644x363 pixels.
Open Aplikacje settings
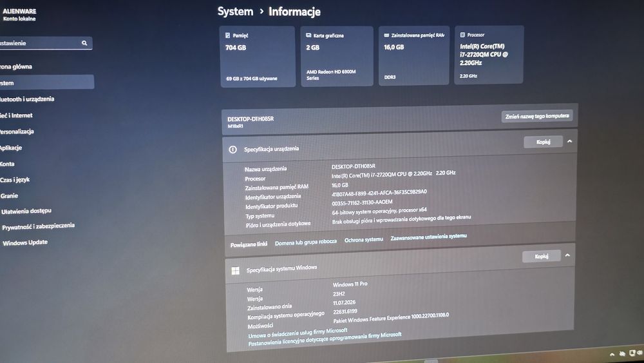coord(11,148)
